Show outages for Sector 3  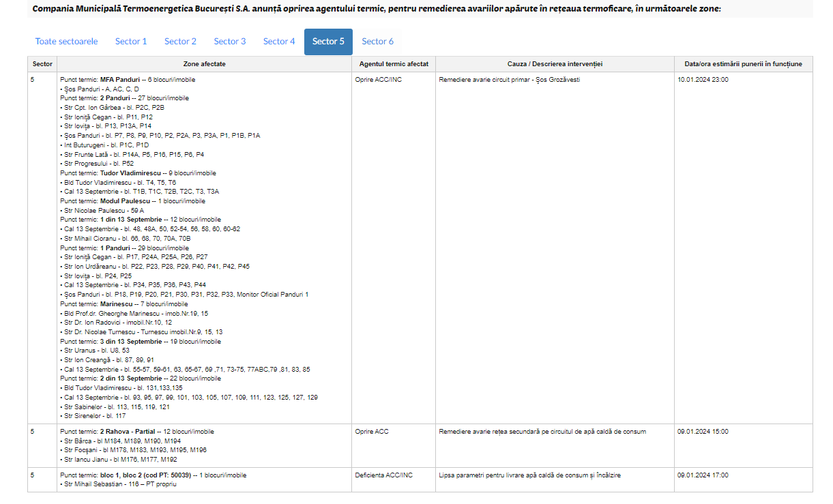tap(230, 42)
